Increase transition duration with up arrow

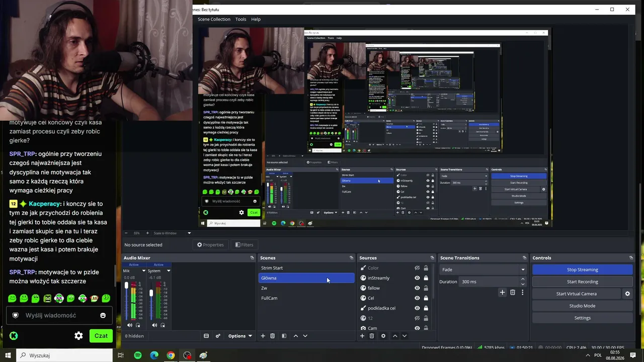(523, 279)
